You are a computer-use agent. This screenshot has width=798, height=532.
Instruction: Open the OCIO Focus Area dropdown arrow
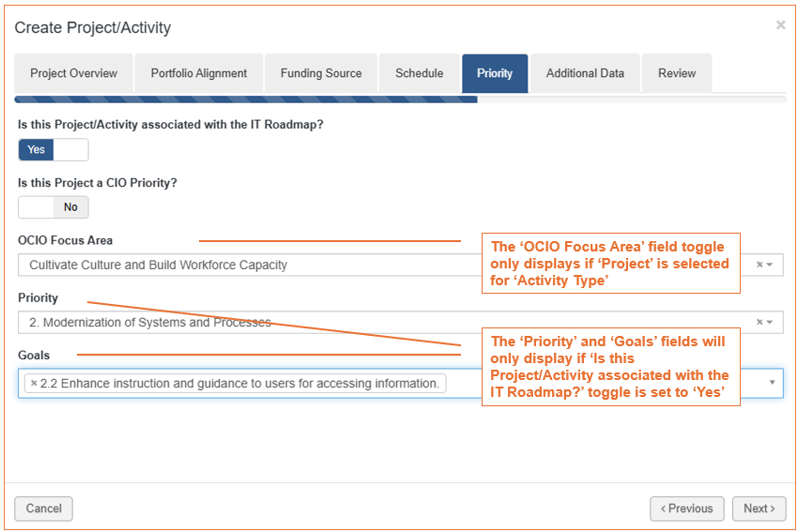pyautogui.click(x=770, y=265)
